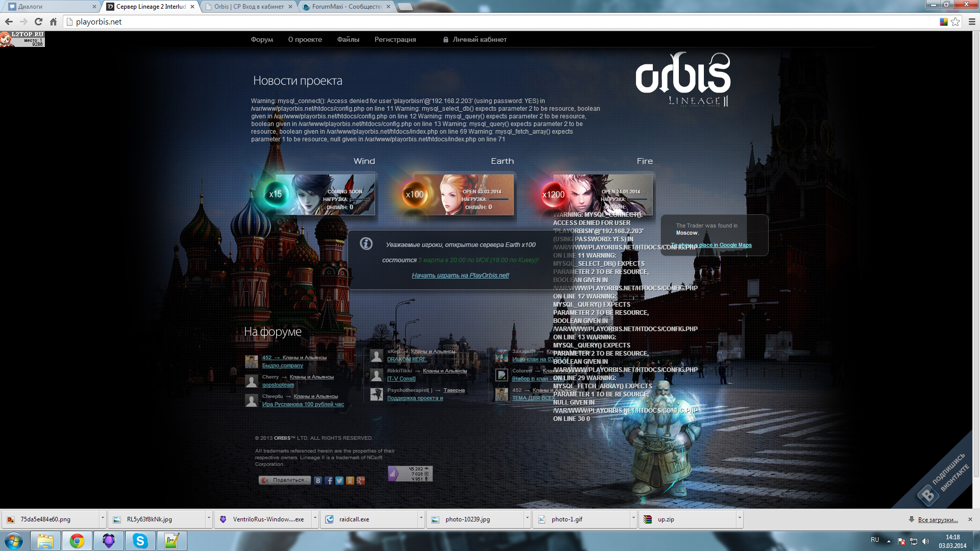Click the Odnoklassniki share icon

coord(350,481)
